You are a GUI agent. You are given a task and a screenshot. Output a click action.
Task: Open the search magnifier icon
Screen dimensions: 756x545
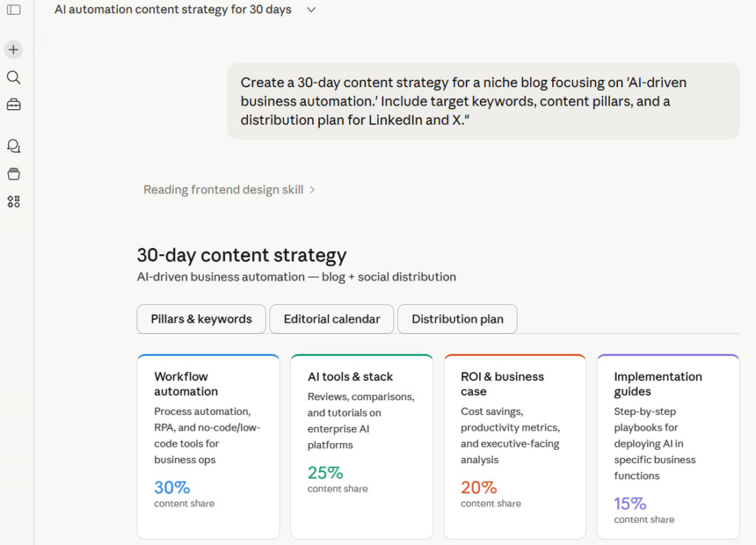tap(13, 78)
